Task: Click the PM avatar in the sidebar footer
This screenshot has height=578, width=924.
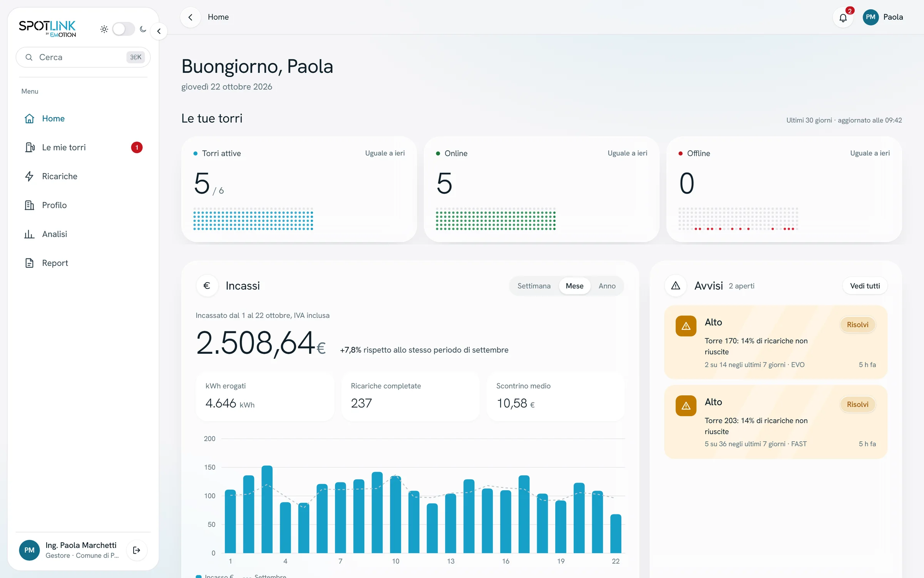Action: (29, 550)
